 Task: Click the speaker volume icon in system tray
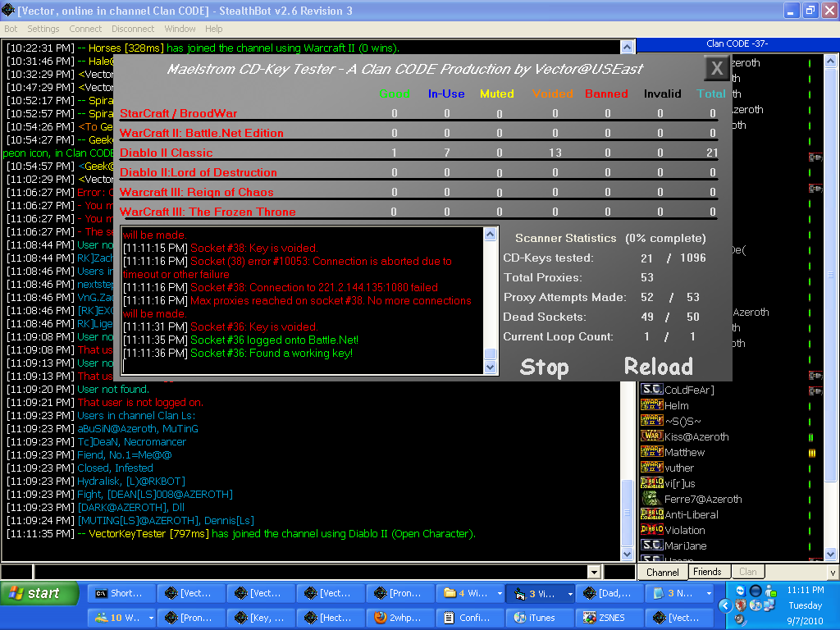pyautogui.click(x=740, y=619)
